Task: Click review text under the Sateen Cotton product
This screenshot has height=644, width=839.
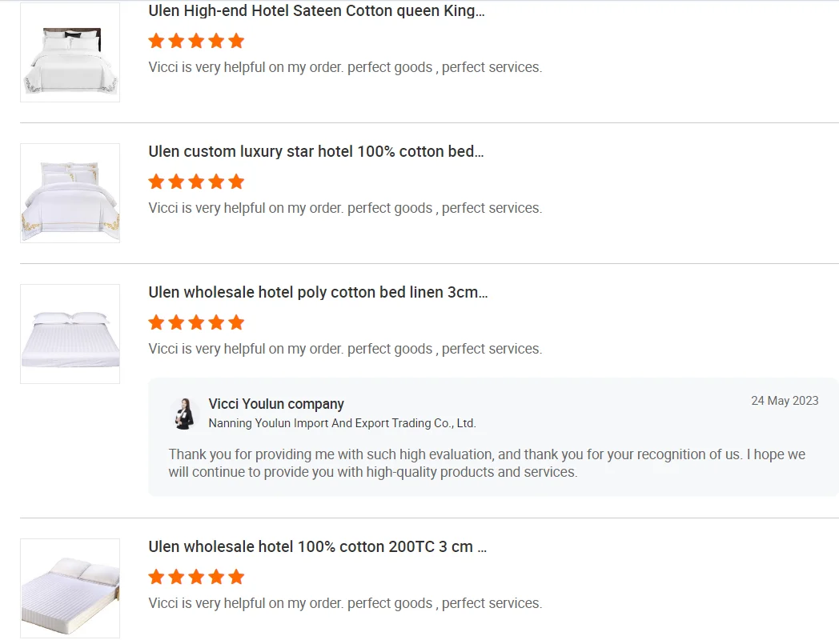Action: click(345, 67)
